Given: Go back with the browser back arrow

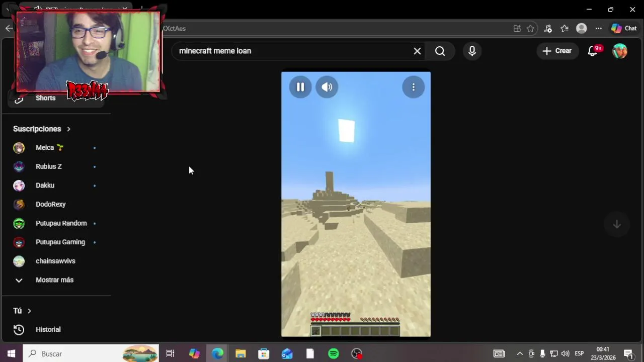Looking at the screenshot, I should 9,28.
